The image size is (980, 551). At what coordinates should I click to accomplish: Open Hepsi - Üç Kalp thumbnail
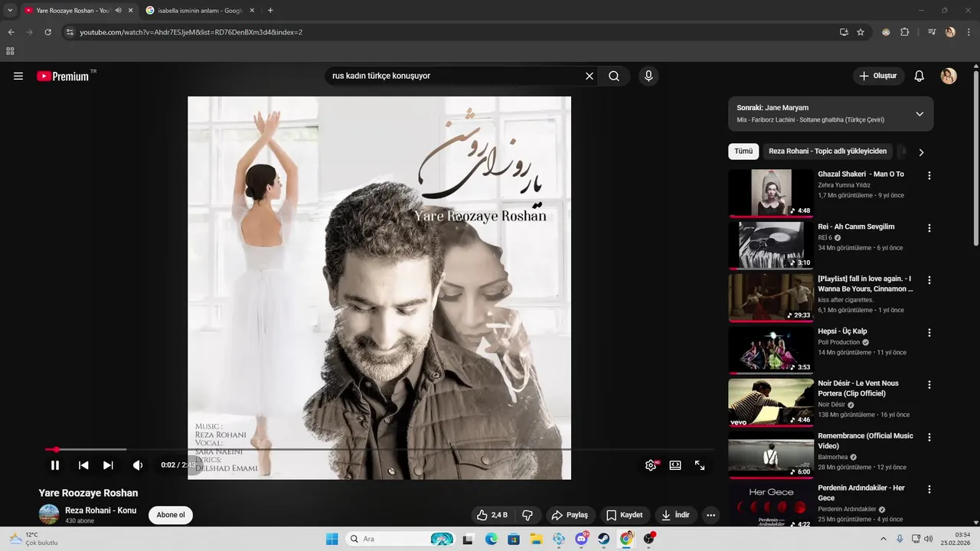[x=771, y=350]
